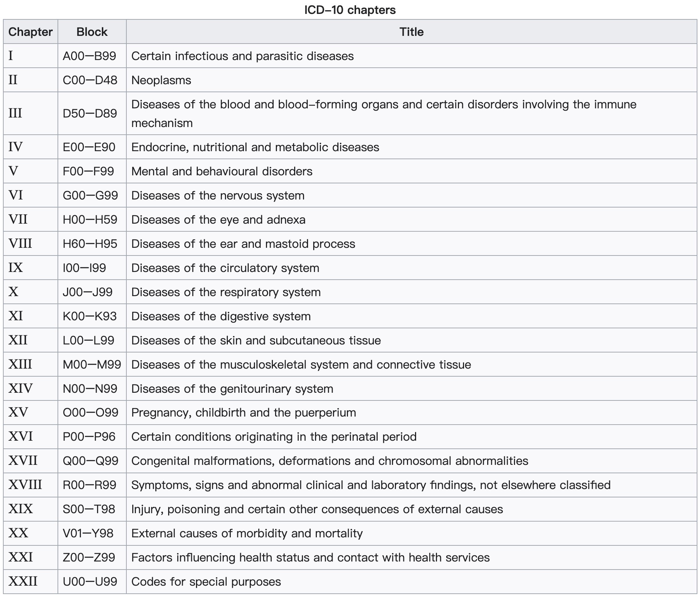Click Codes for special purposes title
700x597 pixels.
pos(206,582)
